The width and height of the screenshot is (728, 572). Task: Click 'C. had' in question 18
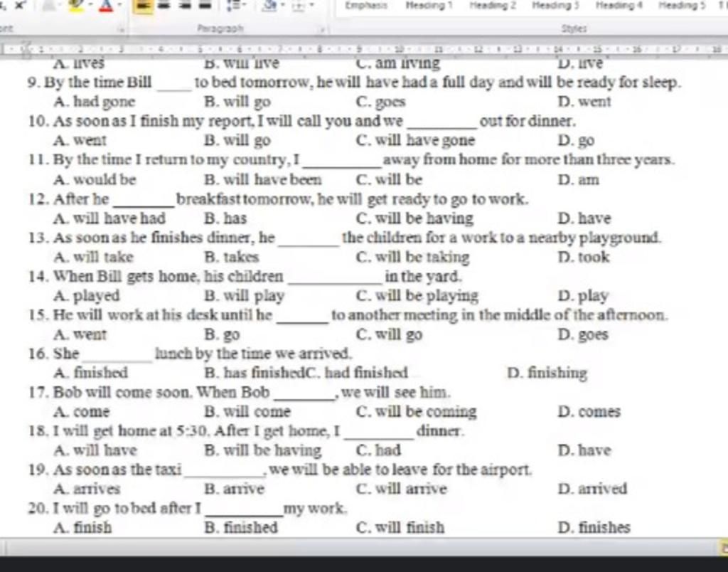(x=378, y=450)
